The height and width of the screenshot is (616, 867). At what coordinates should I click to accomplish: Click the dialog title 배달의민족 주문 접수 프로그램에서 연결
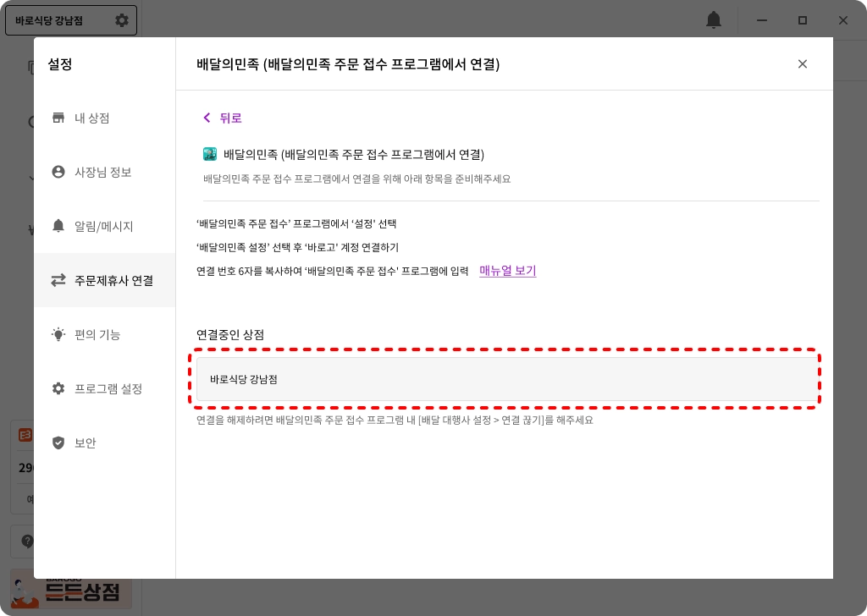348,64
